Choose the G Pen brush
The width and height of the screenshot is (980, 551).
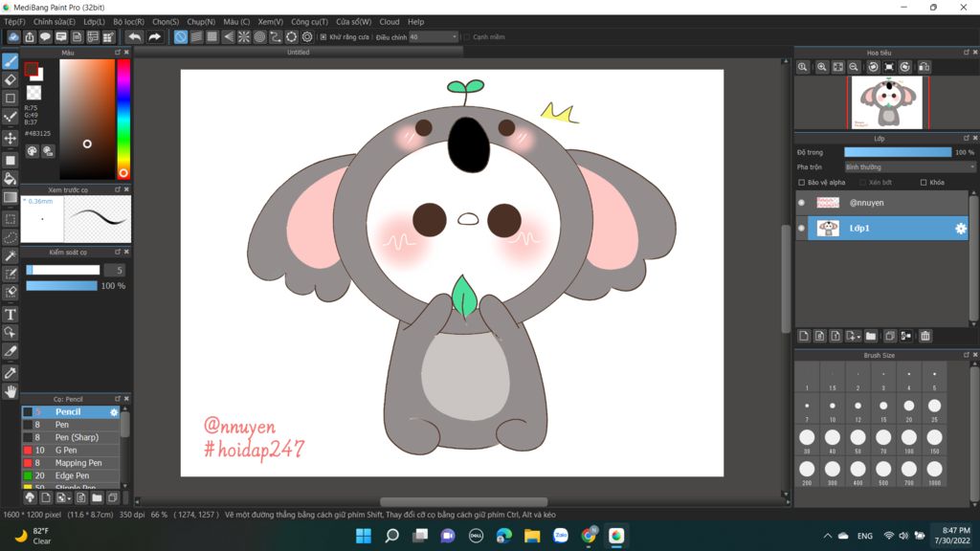[71, 451]
